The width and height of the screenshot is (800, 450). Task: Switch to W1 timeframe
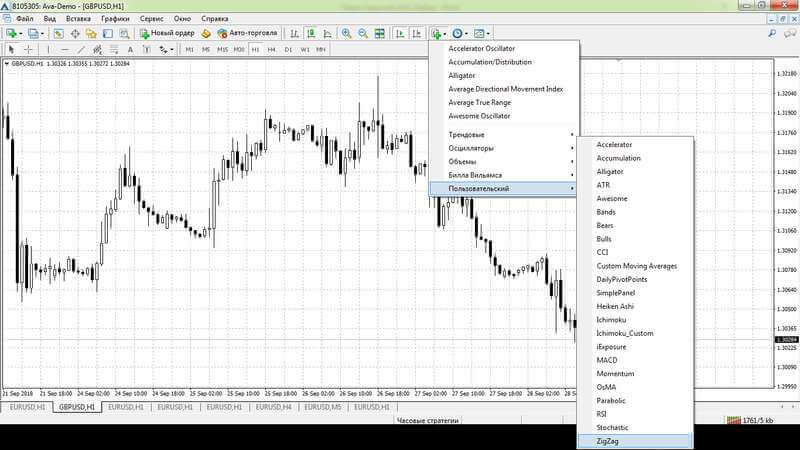point(305,49)
